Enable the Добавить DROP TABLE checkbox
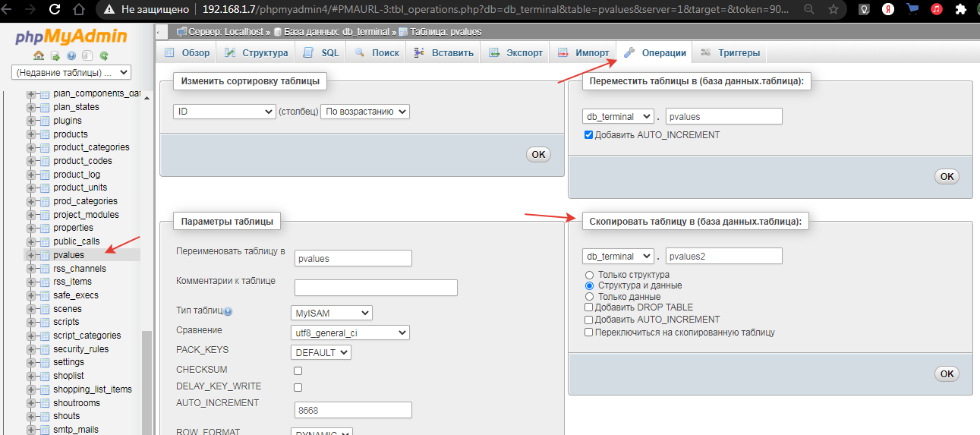 [x=589, y=307]
